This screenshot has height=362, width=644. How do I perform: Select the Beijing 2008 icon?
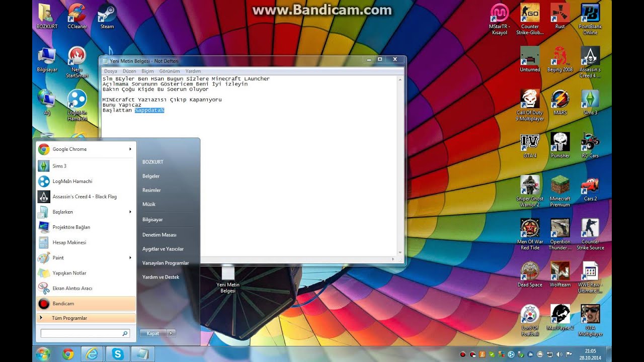point(560,59)
